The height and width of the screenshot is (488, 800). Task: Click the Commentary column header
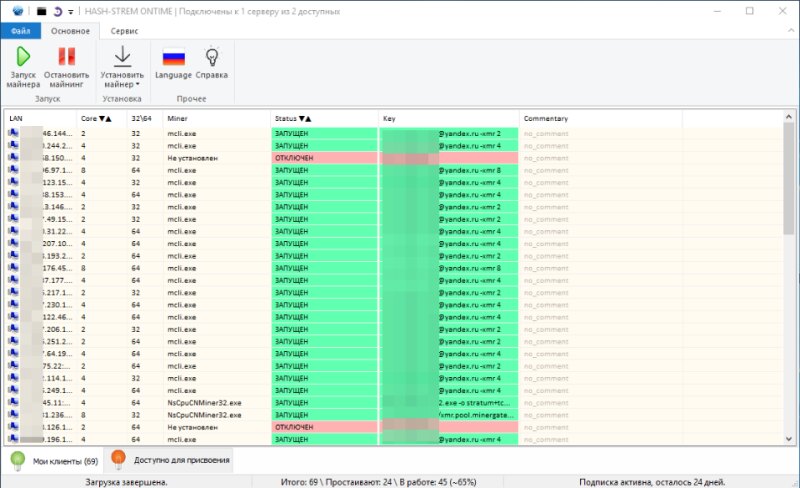(545, 118)
